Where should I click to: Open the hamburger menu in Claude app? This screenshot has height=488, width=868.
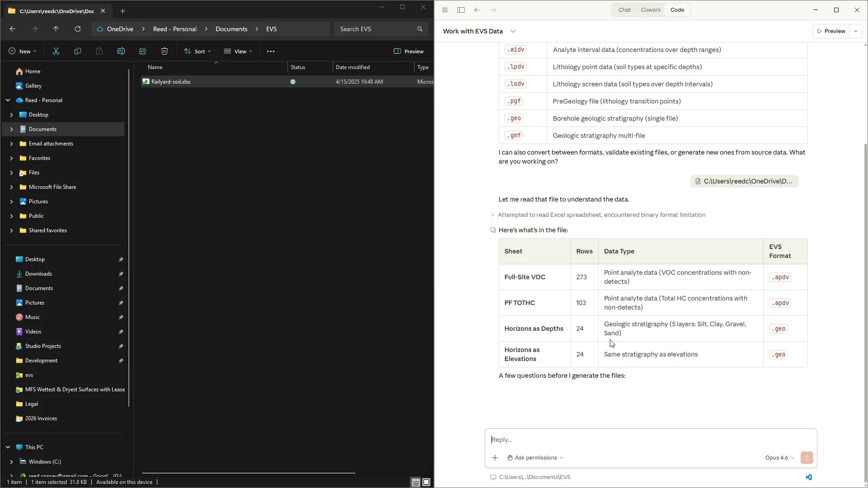click(445, 10)
